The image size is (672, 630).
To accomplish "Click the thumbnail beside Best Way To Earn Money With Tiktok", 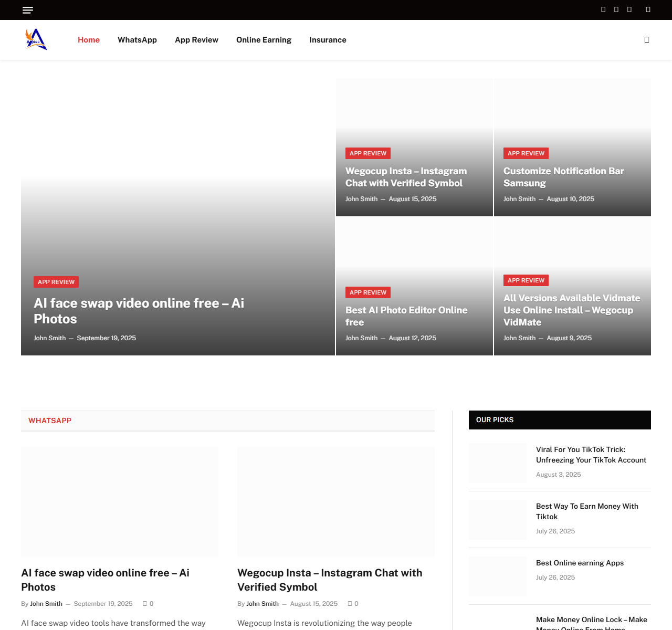I will point(498,520).
